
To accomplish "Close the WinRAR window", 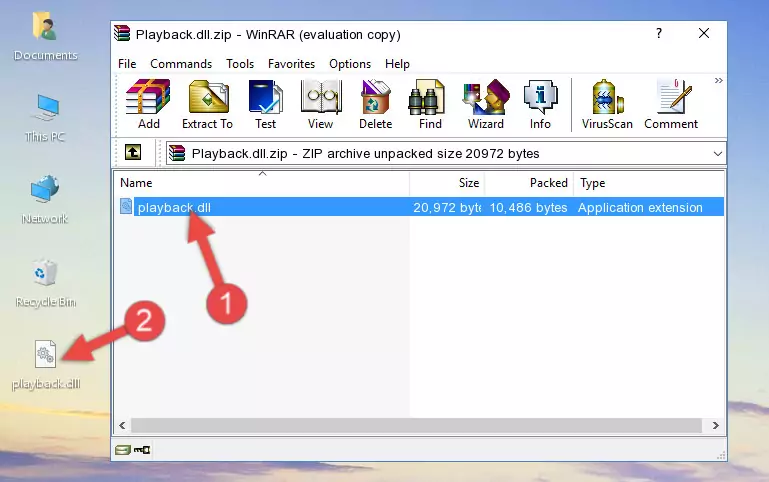I will click(x=704, y=33).
